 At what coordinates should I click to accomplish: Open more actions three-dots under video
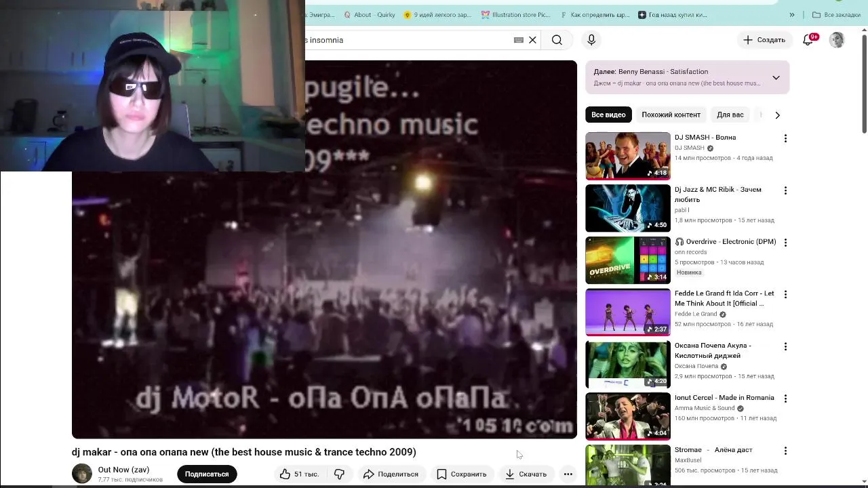click(x=568, y=474)
